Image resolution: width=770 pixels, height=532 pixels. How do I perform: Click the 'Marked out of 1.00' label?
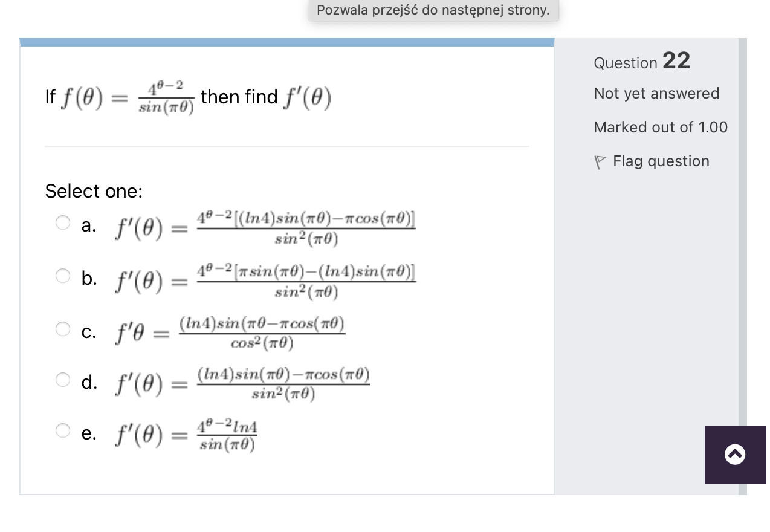(x=661, y=127)
